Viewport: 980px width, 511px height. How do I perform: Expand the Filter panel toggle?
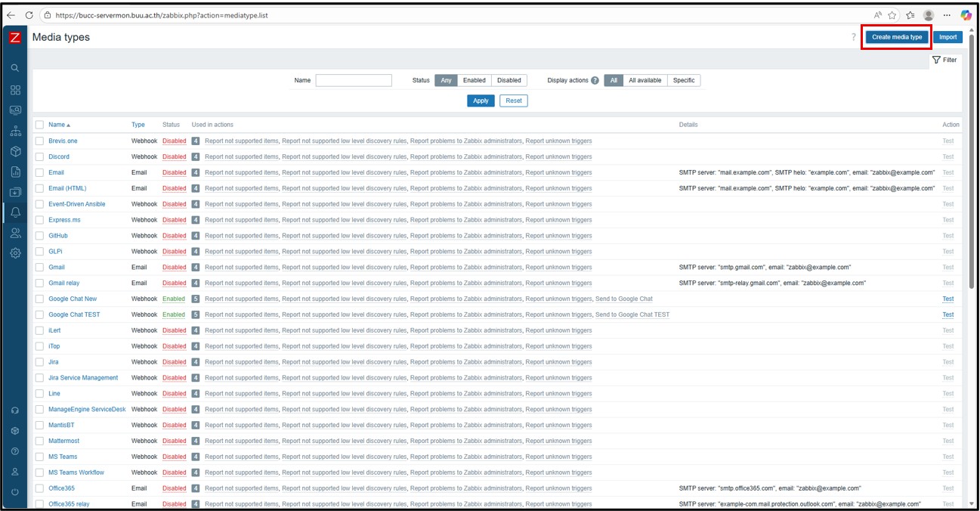click(944, 60)
